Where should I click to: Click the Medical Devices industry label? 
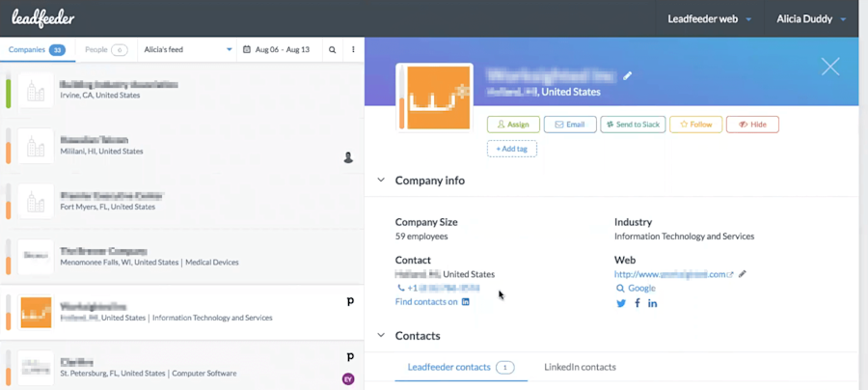[x=212, y=263]
